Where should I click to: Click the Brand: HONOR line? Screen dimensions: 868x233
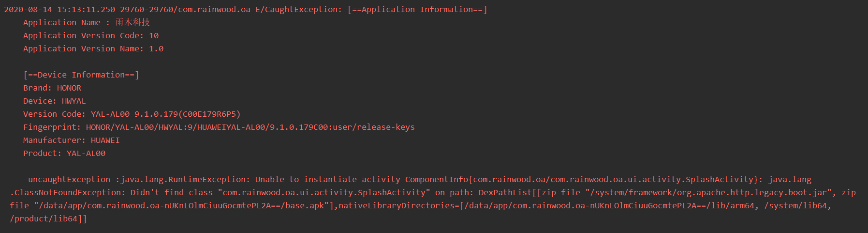pos(52,88)
